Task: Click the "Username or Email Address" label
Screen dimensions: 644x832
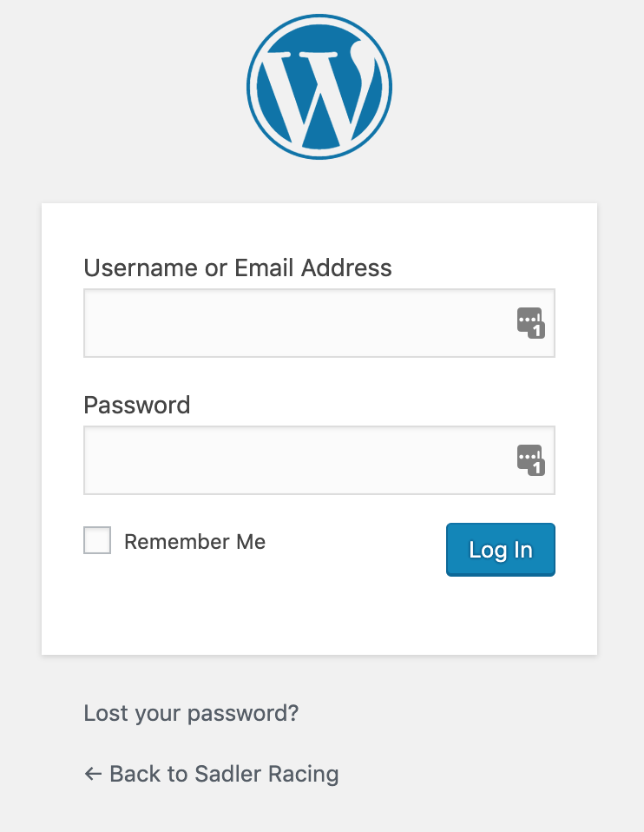Action: tap(238, 267)
